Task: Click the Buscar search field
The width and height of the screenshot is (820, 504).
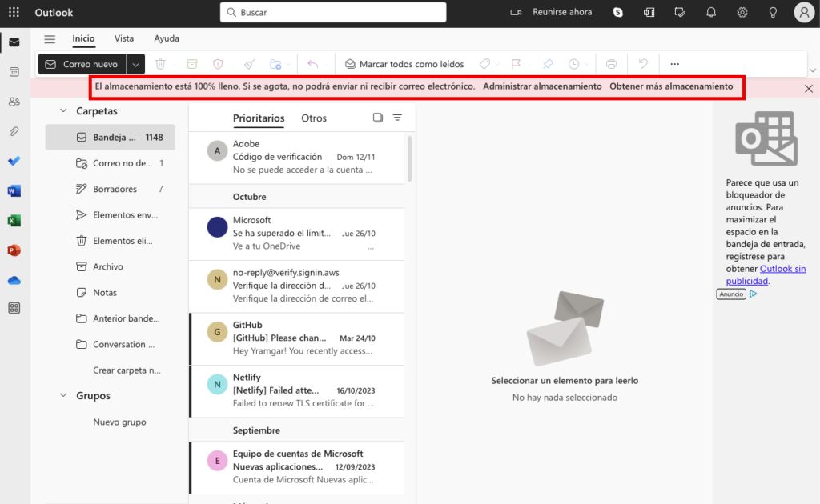Action: point(333,12)
